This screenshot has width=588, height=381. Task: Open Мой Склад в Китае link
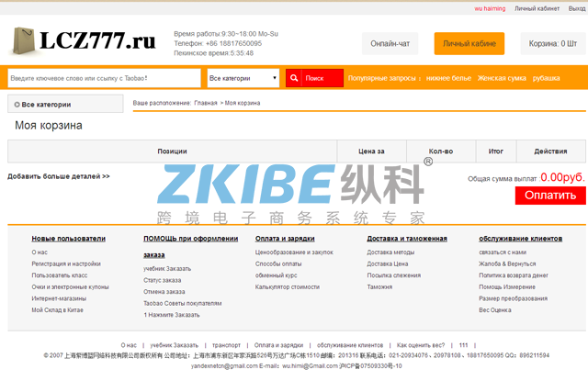[57, 310]
